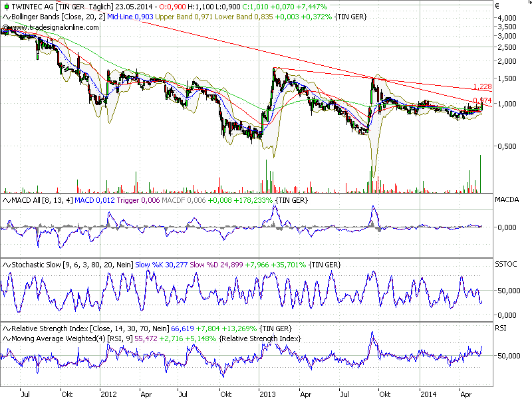532x399 pixels.
Task: Click the Slow %K 30,277 value
Action: click(161, 265)
